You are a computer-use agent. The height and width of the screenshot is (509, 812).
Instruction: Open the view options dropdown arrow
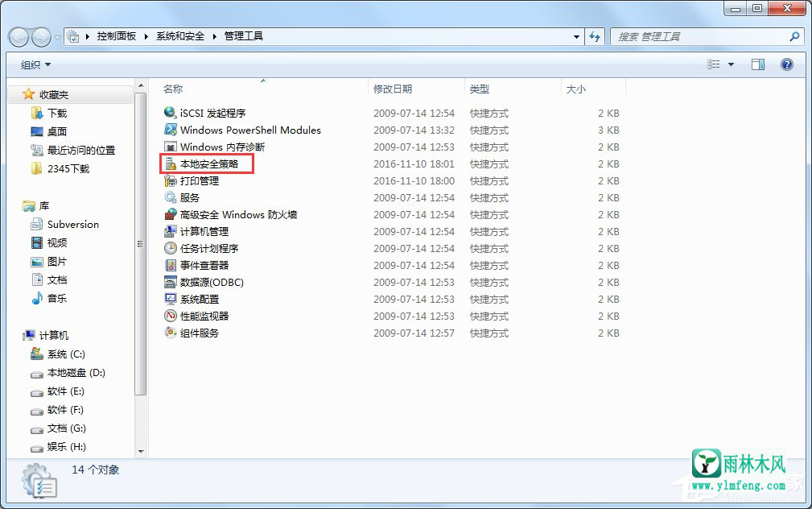(x=732, y=64)
